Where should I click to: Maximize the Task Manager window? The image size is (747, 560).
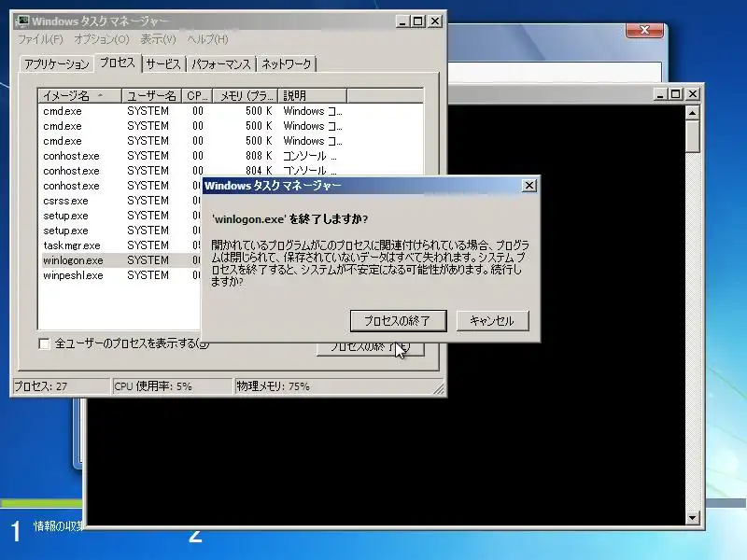point(418,21)
